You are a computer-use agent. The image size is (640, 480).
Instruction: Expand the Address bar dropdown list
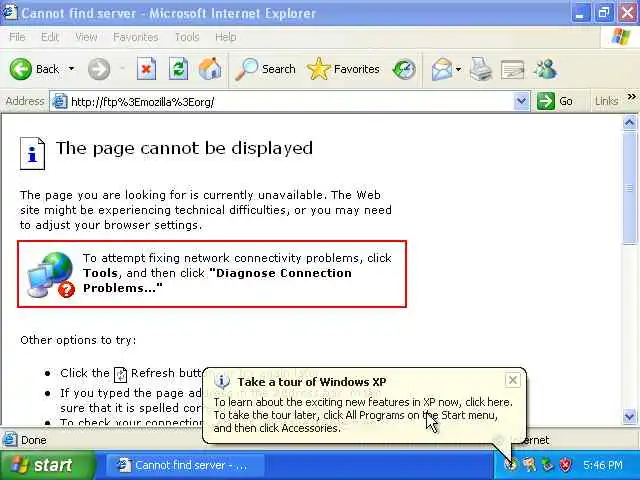click(521, 101)
